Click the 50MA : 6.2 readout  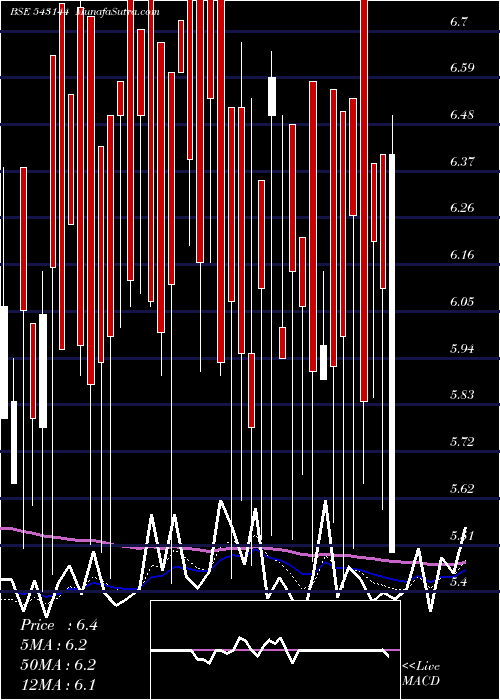point(58,665)
